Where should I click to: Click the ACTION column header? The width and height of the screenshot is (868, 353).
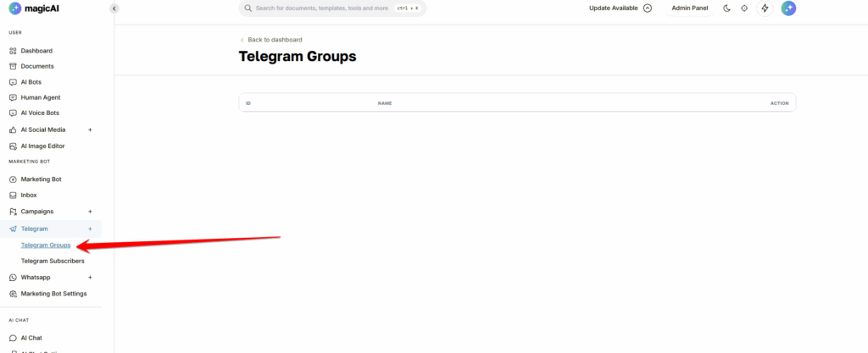point(780,104)
